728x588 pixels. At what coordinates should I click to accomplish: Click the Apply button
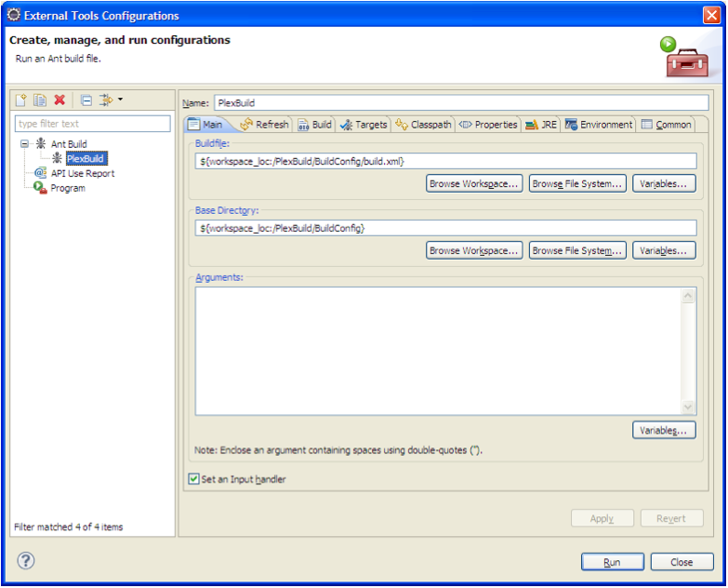pyautogui.click(x=602, y=518)
